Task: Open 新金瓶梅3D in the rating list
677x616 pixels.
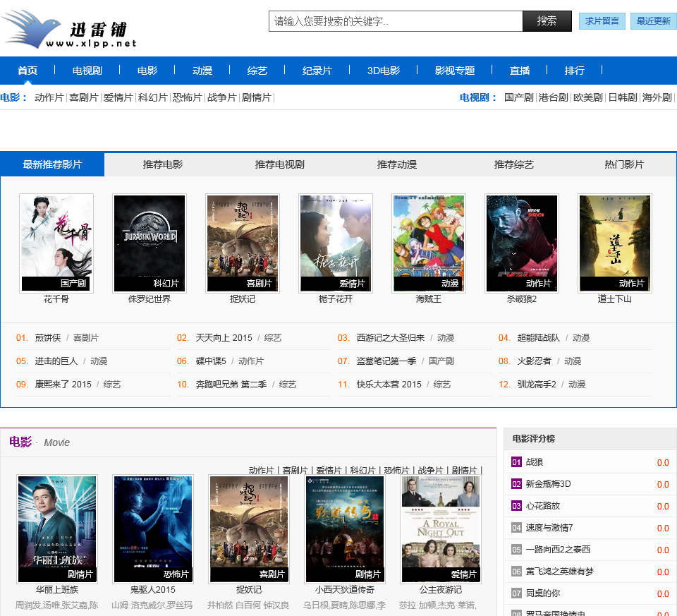Action: [549, 484]
